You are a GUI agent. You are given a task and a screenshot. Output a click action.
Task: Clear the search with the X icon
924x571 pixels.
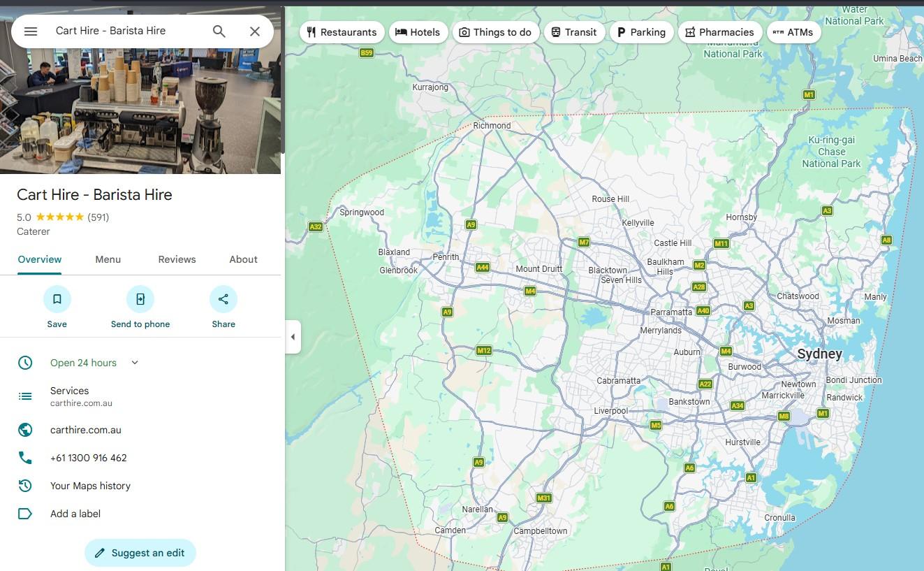tap(255, 31)
